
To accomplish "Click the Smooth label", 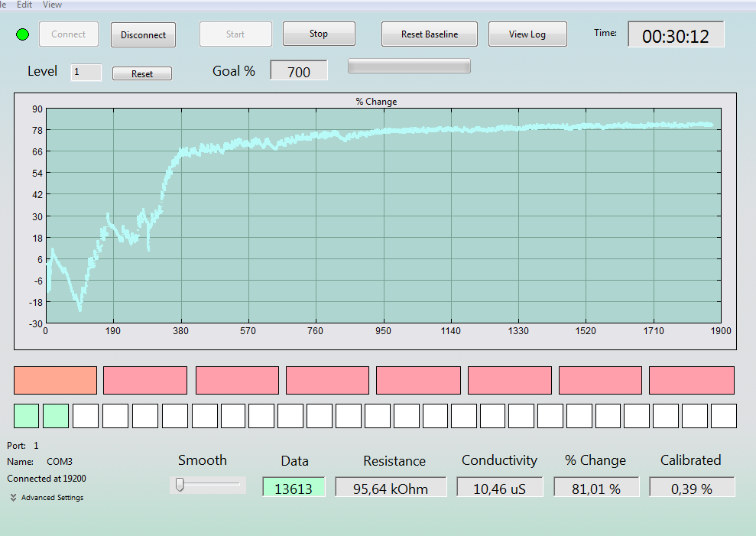I will tap(203, 460).
